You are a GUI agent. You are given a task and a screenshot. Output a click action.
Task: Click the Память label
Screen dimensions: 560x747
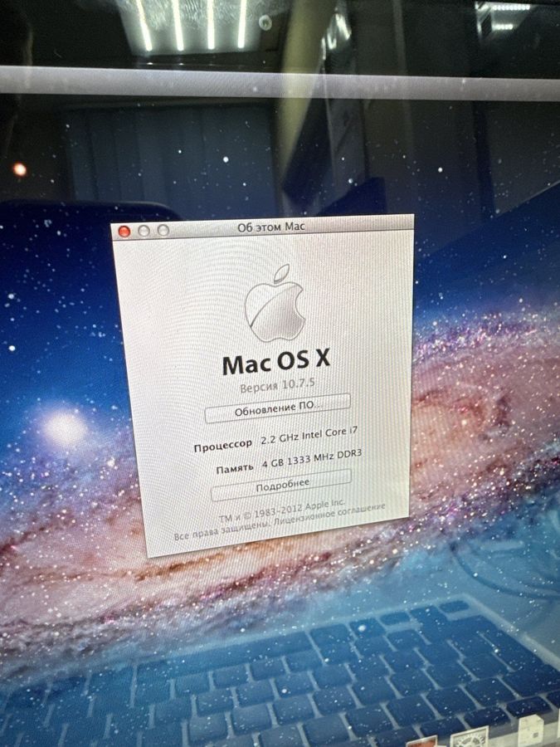[x=234, y=469]
